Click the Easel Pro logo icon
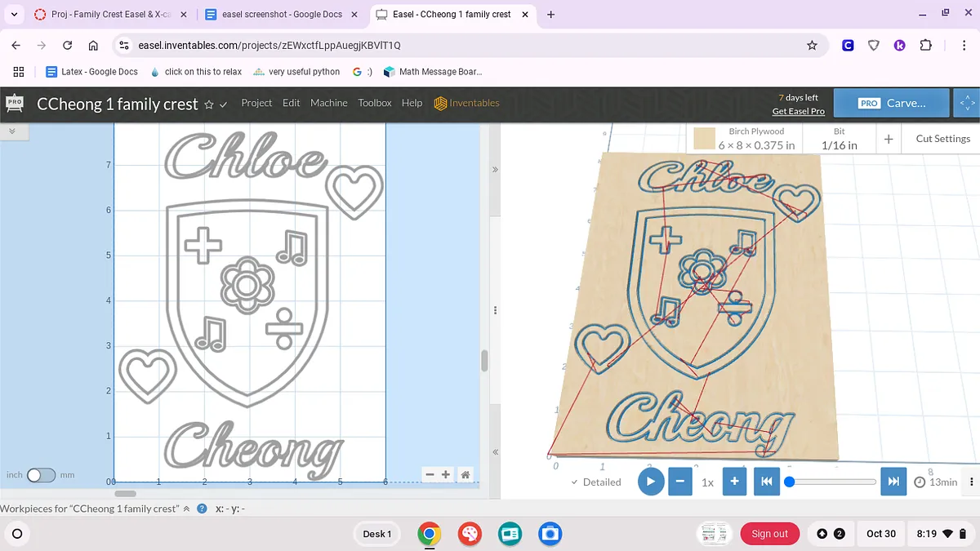Screen dimensions: 980x551 pos(15,104)
